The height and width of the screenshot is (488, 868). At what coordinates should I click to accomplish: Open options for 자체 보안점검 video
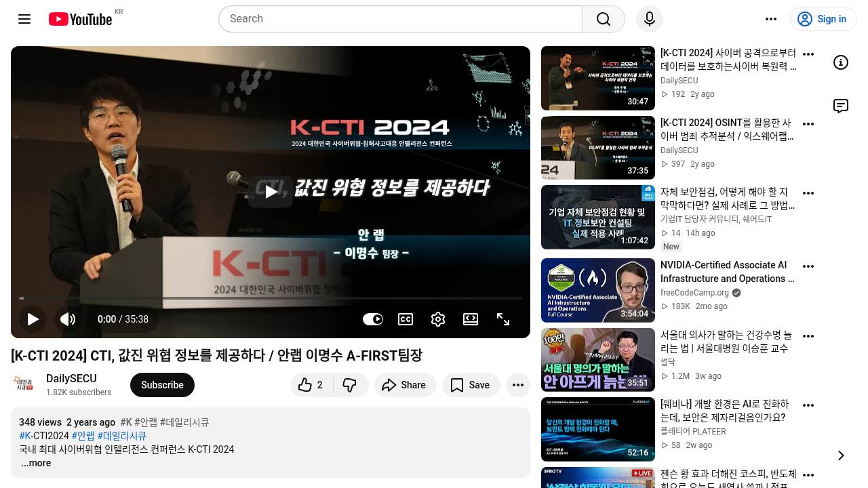pyautogui.click(x=808, y=193)
